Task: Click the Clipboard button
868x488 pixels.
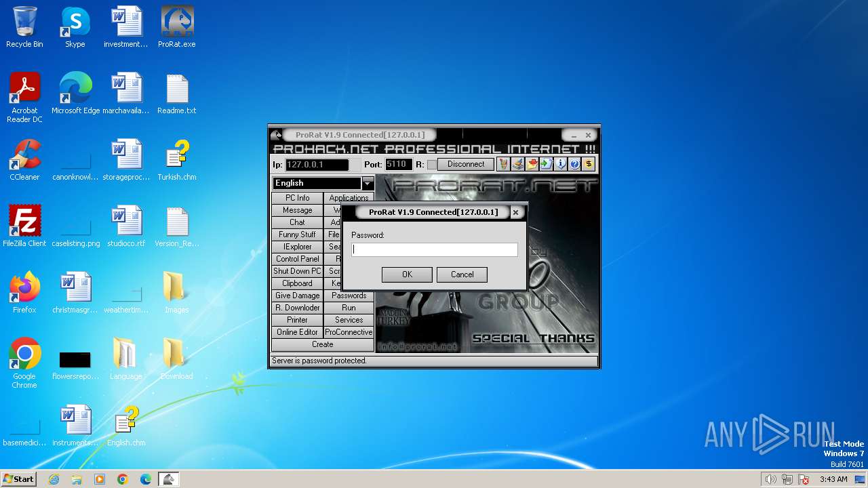Action: point(297,283)
